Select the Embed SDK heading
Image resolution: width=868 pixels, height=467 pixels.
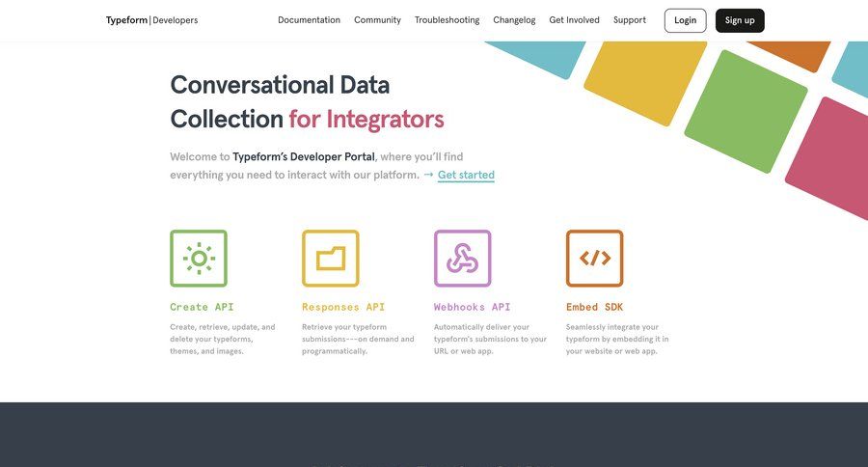(x=594, y=307)
